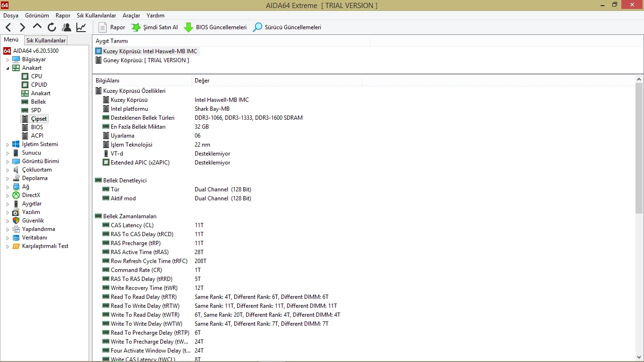
Task: Select Kuzey Köprüsü: Intel Haswell-MB IMC device
Action: click(146, 51)
